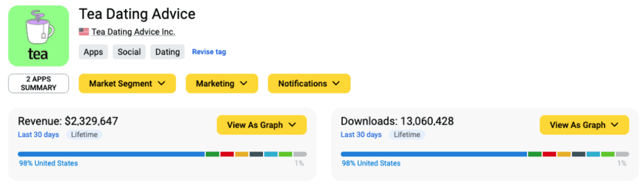This screenshot has height=186, width=644.
Task: Click the red segment in Revenue bar
Action: [x=227, y=154]
